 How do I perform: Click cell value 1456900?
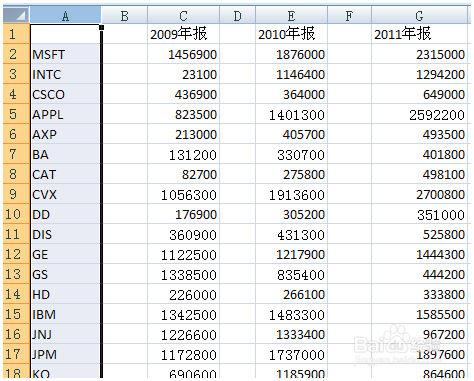point(183,54)
